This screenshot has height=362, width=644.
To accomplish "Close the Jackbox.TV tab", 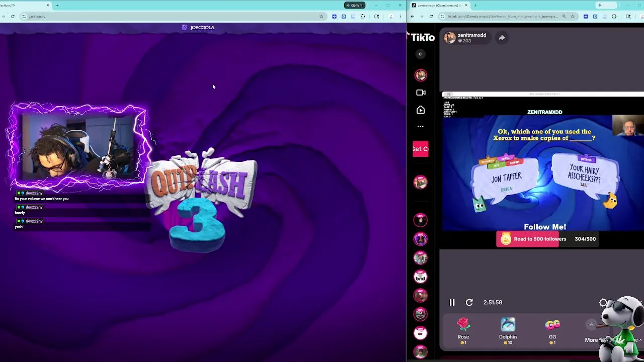I will (x=48, y=5).
